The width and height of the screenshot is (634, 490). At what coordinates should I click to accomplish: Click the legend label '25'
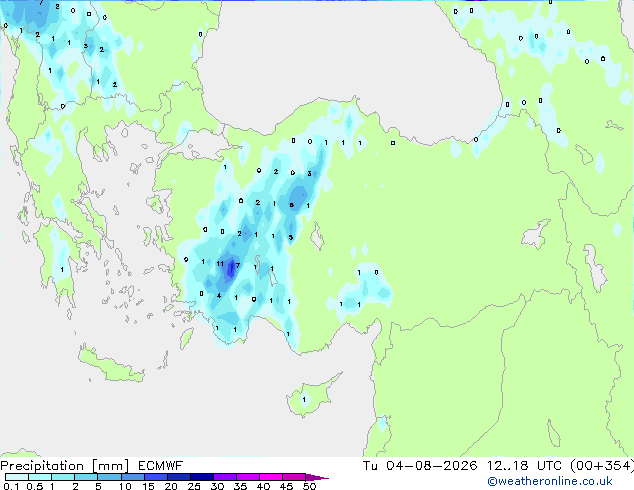[x=194, y=486]
